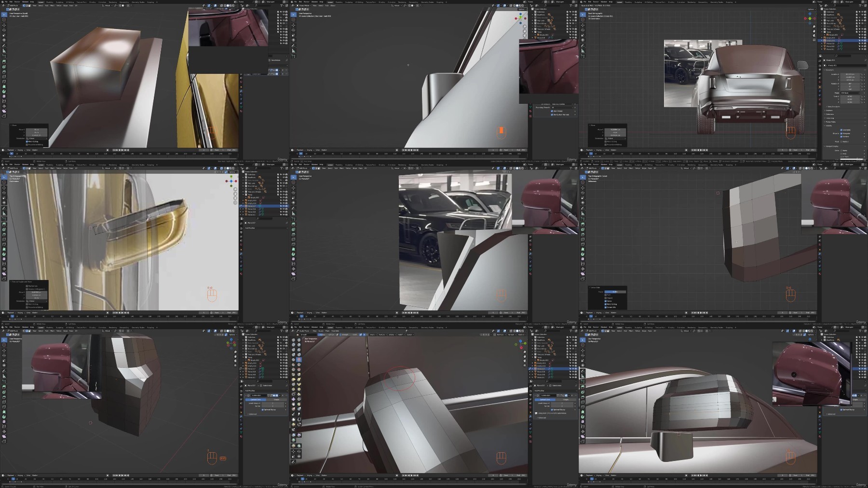868x488 pixels.
Task: Switch to Sculpting workspace tab in gold-mirror window
Action: (x=59, y=165)
